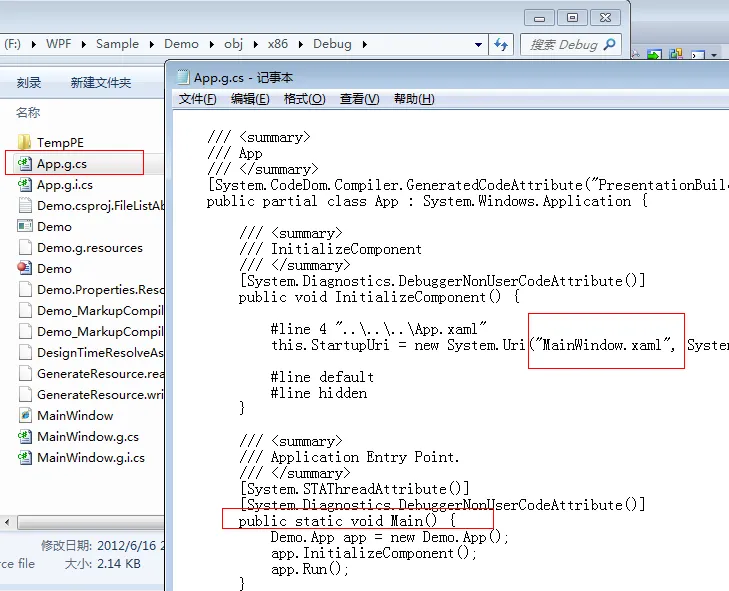The image size is (729, 591).
Task: Click the 'Application Entry Point.' comment
Action: coord(365,457)
